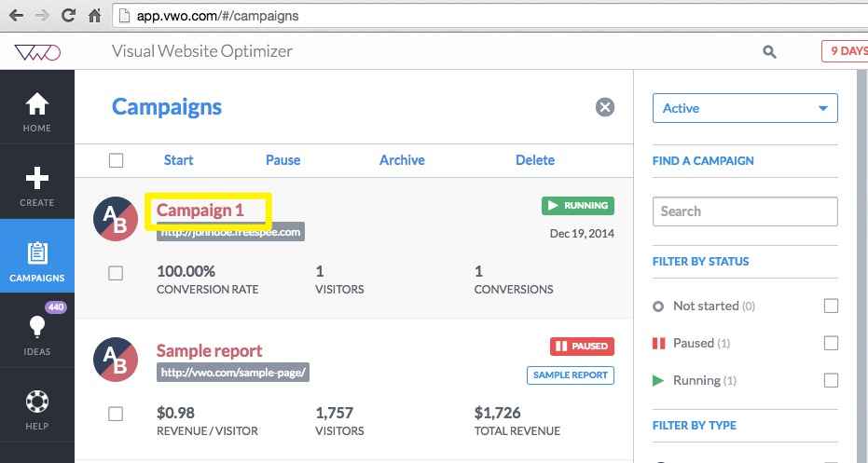Click the Create plus icon
The height and width of the screenshot is (463, 868).
(37, 178)
